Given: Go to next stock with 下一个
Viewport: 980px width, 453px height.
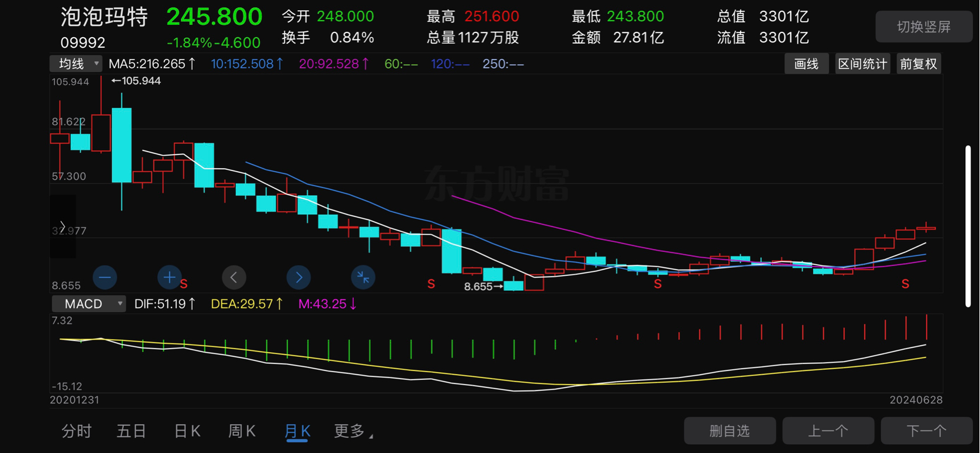Looking at the screenshot, I should click(x=927, y=431).
